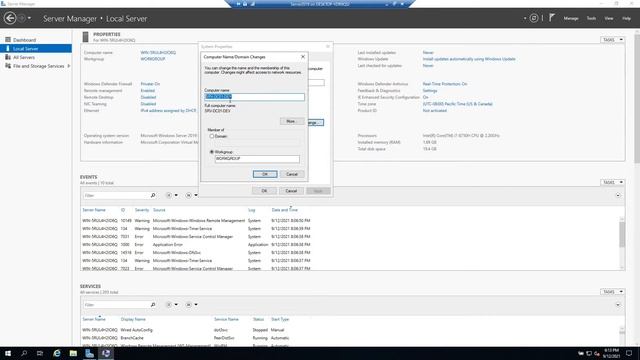
Task: Open the Pacific Time zone link
Action: (458, 104)
